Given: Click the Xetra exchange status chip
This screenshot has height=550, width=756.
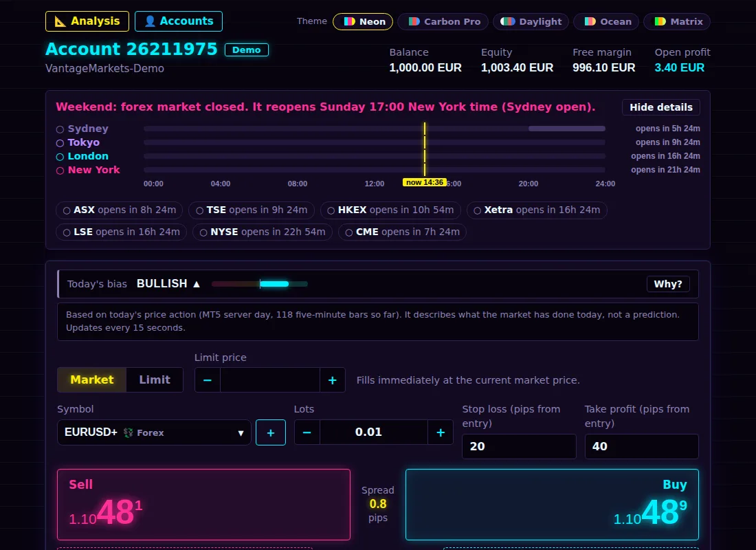Looking at the screenshot, I should point(537,210).
